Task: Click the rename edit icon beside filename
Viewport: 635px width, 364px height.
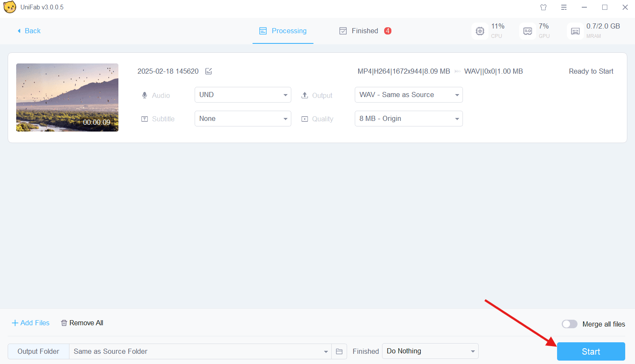Action: pos(209,71)
